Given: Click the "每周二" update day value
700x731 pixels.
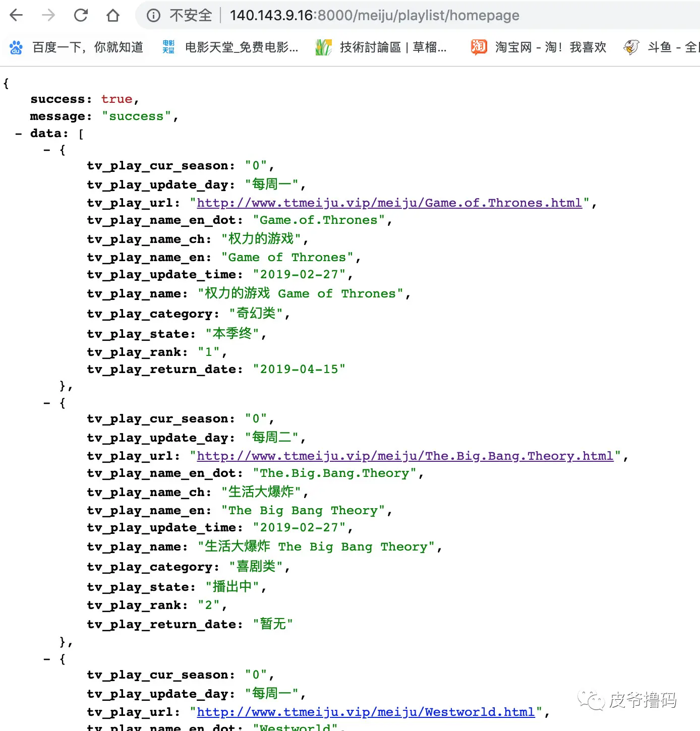Looking at the screenshot, I should 272,437.
